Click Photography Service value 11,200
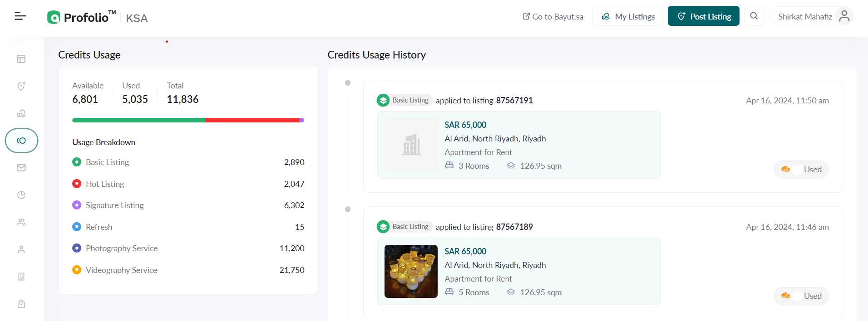This screenshot has width=868, height=321. 292,248
